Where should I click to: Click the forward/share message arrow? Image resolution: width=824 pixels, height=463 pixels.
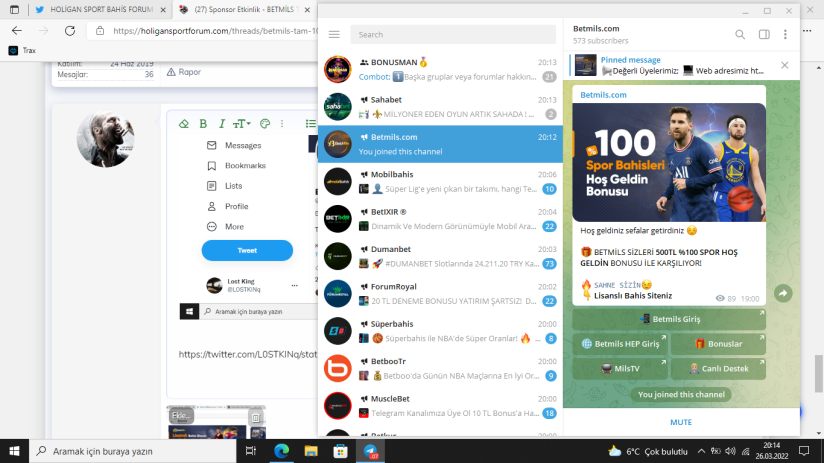pyautogui.click(x=784, y=293)
